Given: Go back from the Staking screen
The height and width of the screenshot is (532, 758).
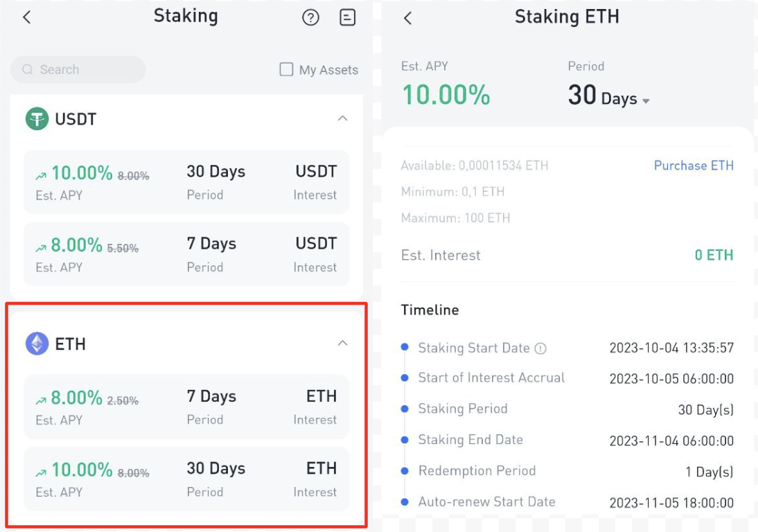Looking at the screenshot, I should [26, 17].
